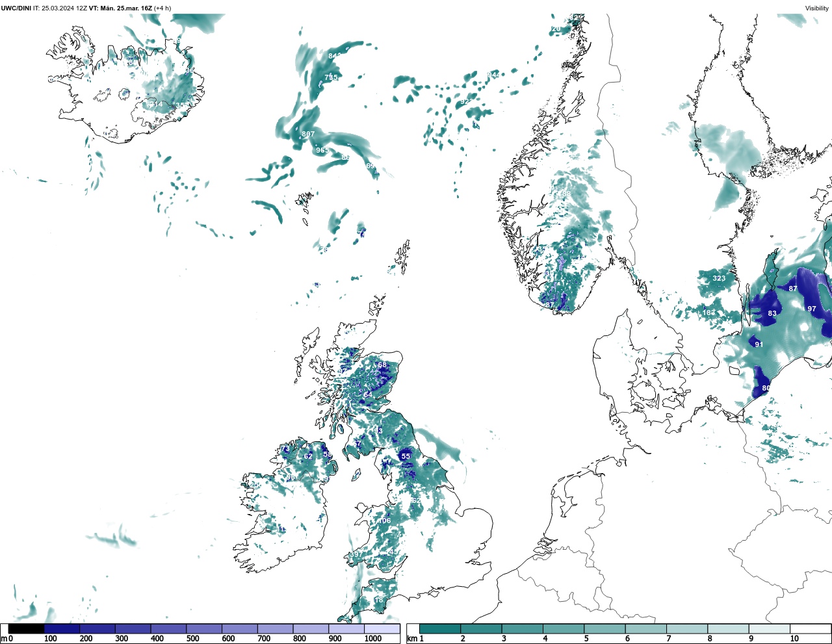Select the black 0–100 m legend swatch
832x644 pixels.
(27, 628)
